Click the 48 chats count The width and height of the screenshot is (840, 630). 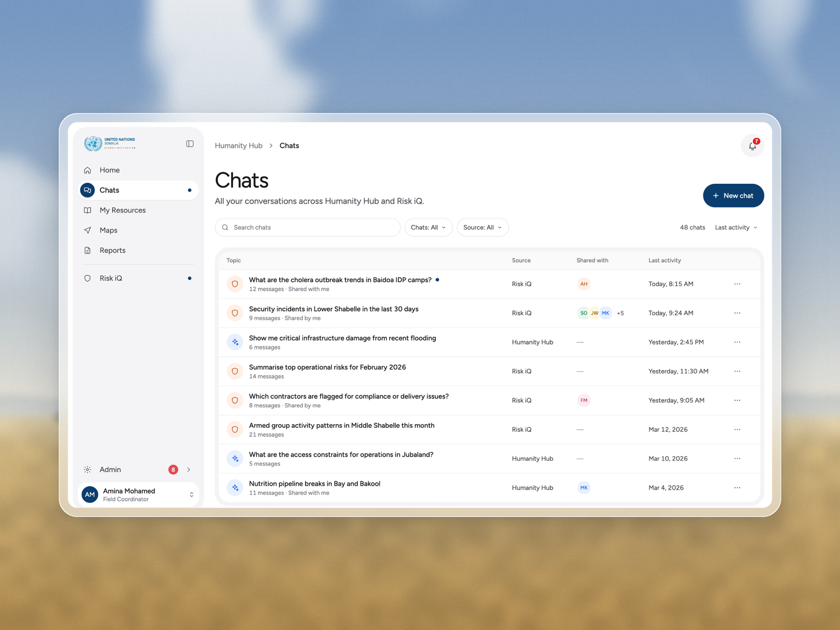coord(692,227)
